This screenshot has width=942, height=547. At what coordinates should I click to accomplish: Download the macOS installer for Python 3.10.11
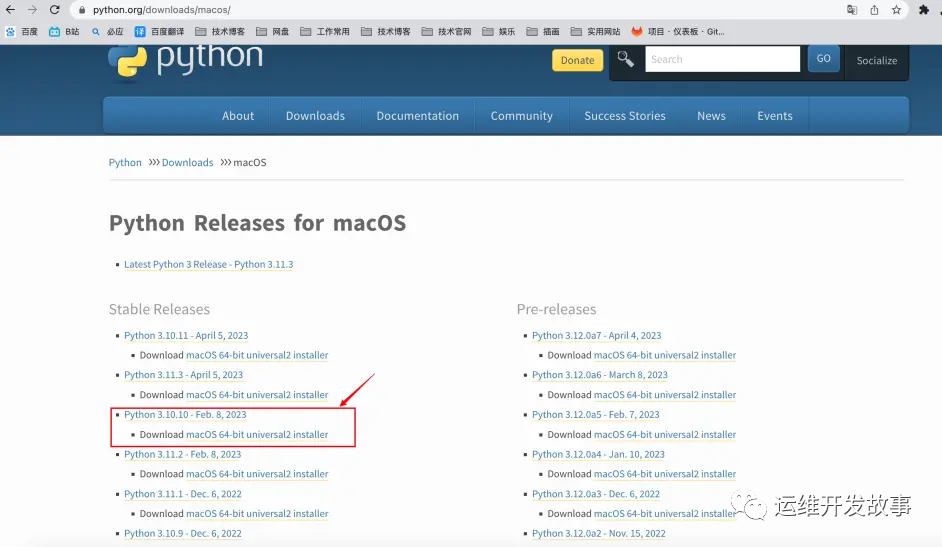(257, 355)
